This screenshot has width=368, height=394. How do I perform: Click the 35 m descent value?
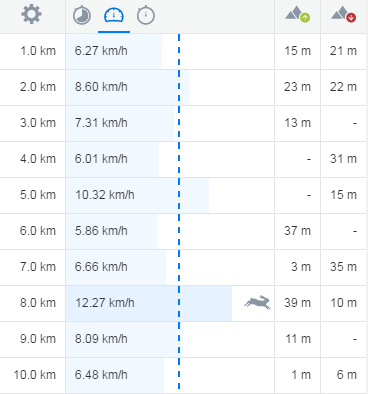(343, 267)
